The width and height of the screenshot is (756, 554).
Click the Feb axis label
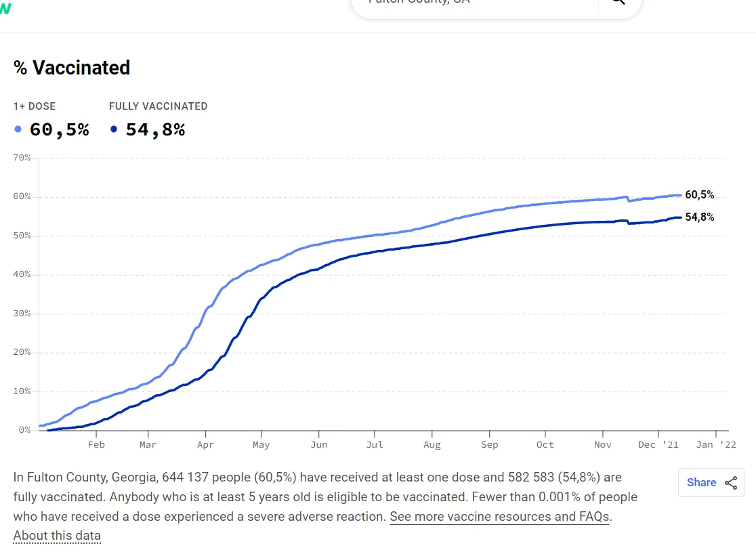(x=96, y=445)
